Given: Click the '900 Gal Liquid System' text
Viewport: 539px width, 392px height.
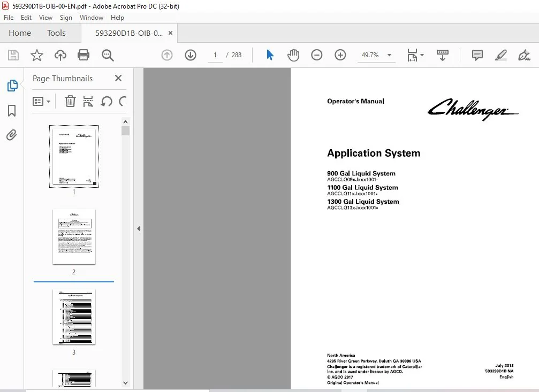Looking at the screenshot, I should 361,173.
